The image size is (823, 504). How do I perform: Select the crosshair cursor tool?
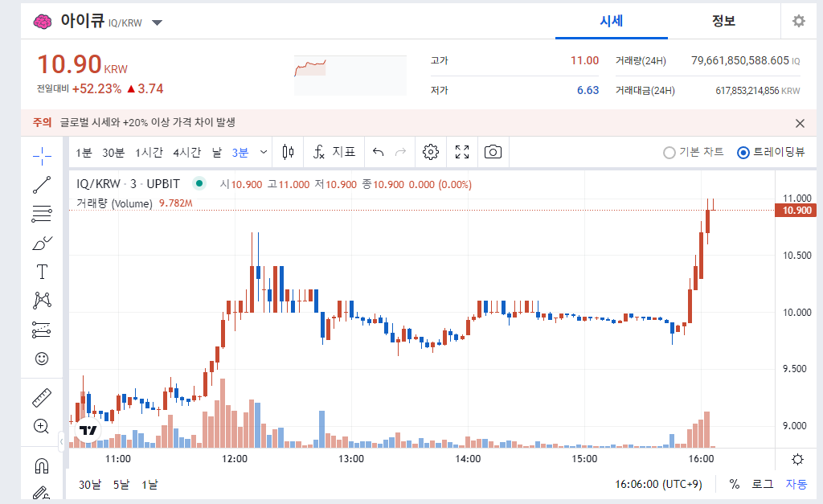click(x=42, y=155)
